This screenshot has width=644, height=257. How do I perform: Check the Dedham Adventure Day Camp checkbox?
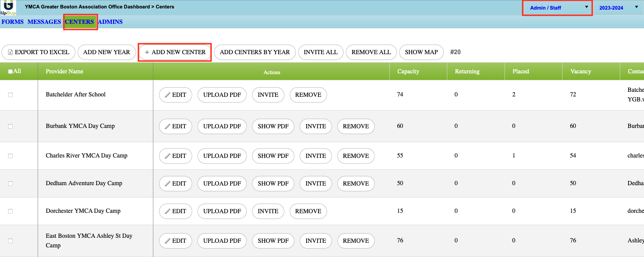click(x=10, y=184)
